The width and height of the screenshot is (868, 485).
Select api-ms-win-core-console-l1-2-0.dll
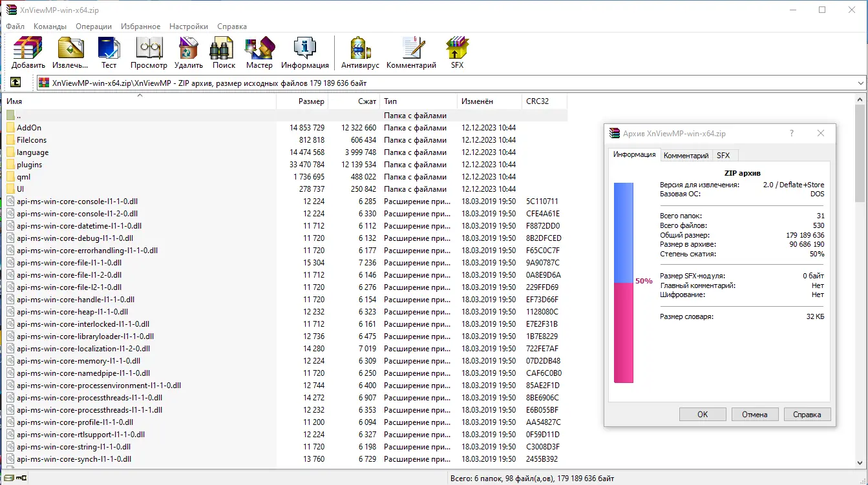77,214
